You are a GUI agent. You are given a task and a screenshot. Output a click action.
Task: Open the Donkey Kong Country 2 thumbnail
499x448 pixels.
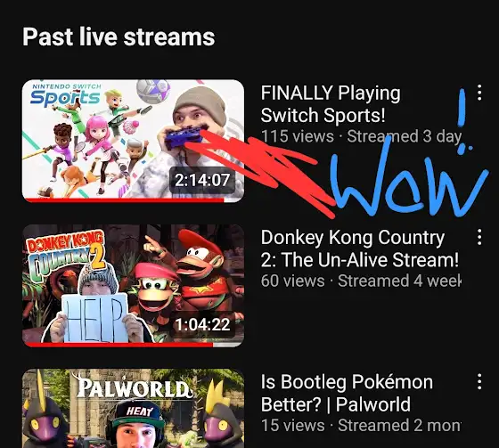pos(133,285)
